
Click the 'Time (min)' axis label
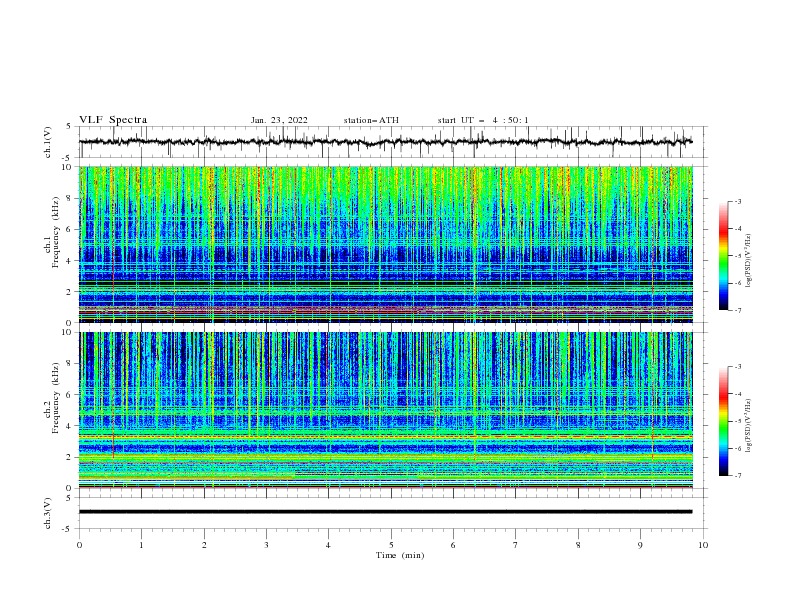click(x=400, y=555)
